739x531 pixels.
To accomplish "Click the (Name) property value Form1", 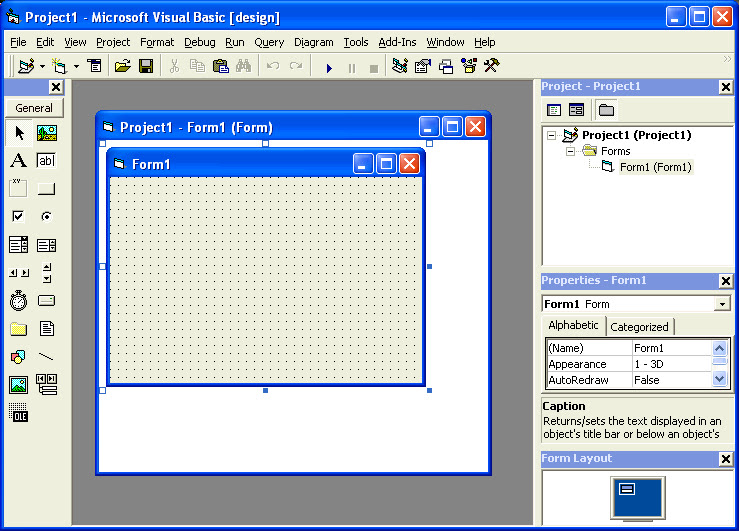I will 672,348.
